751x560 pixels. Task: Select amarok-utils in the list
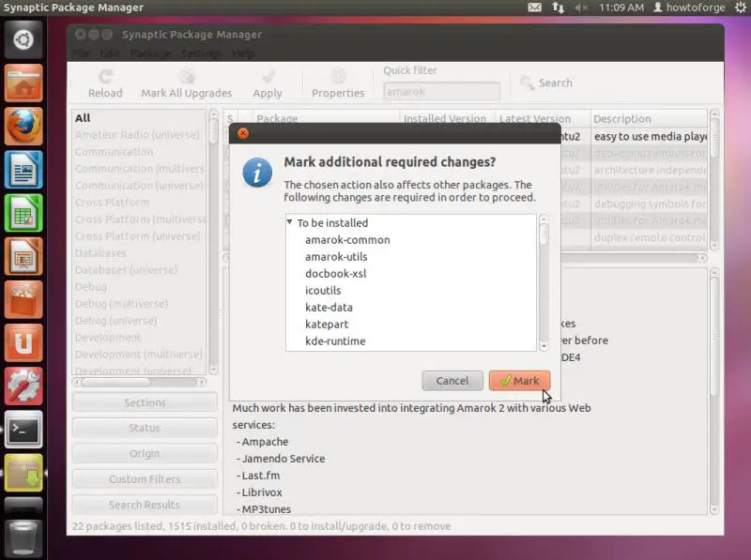336,256
